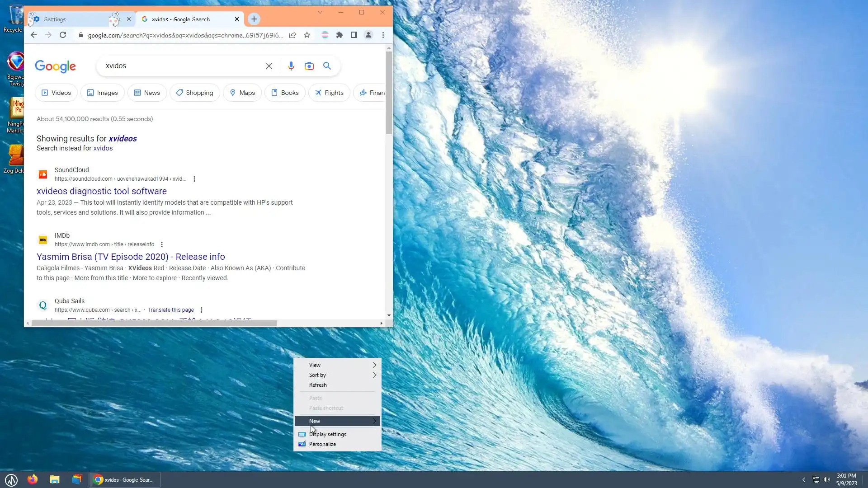This screenshot has width=868, height=488.
Task: Click the blue search magnifier icon
Action: point(327,66)
